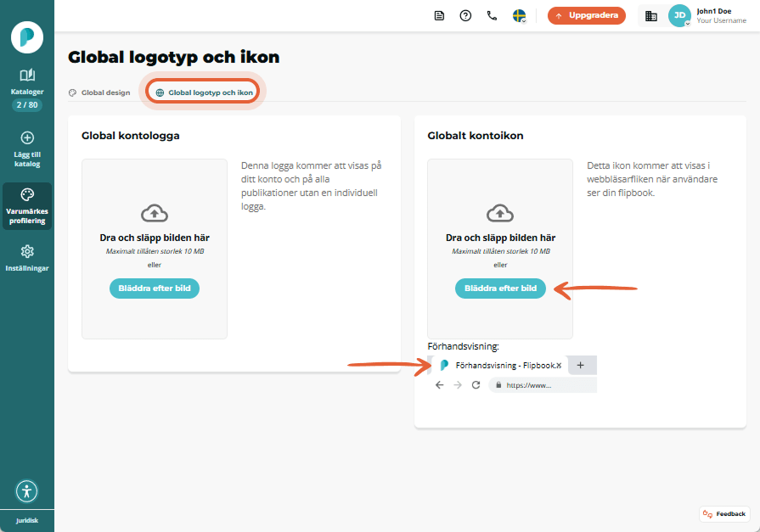Click Bläddra efter bild under Globalt kontoikon
Screen dimensions: 760x532
pyautogui.click(x=500, y=288)
